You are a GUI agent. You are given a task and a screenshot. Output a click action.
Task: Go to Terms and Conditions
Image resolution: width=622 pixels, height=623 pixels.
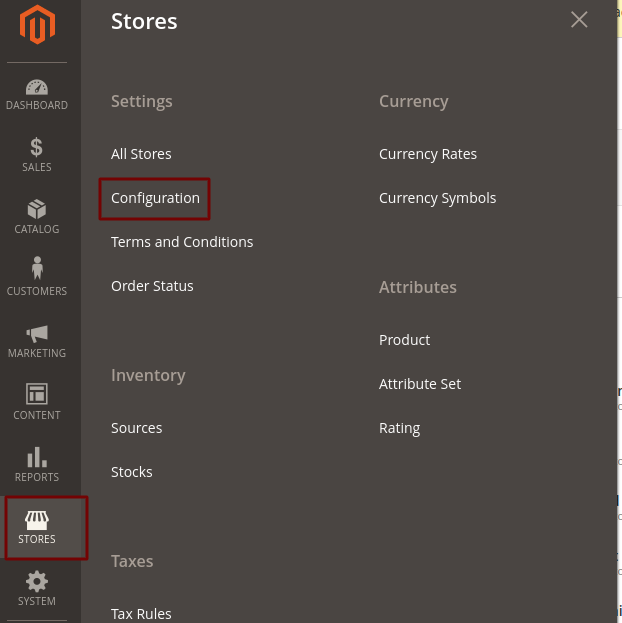coord(182,242)
